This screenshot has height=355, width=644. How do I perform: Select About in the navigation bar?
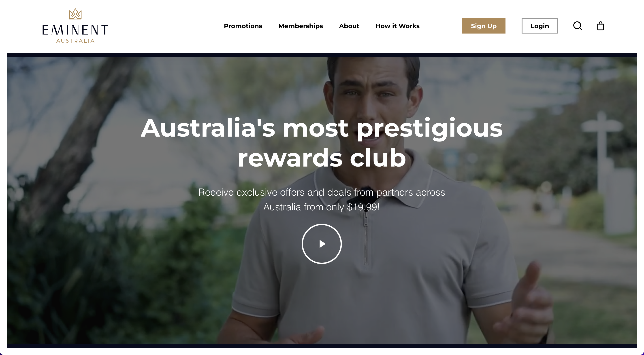point(349,26)
